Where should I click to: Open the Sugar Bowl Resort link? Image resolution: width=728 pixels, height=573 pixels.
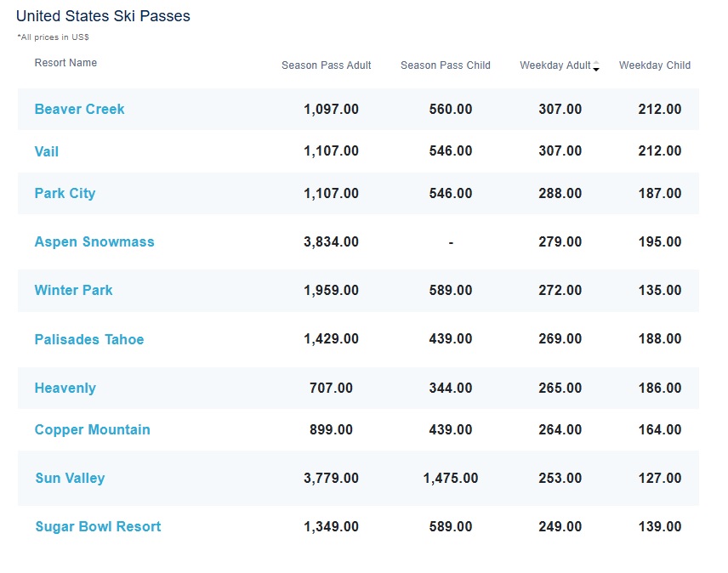click(x=98, y=526)
